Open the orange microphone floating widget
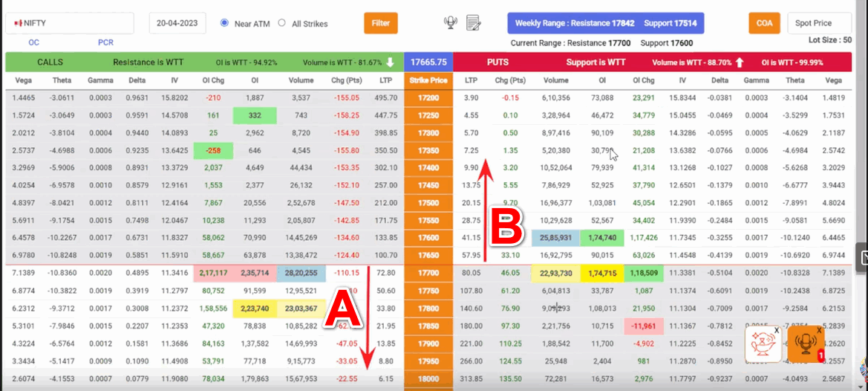 point(805,346)
